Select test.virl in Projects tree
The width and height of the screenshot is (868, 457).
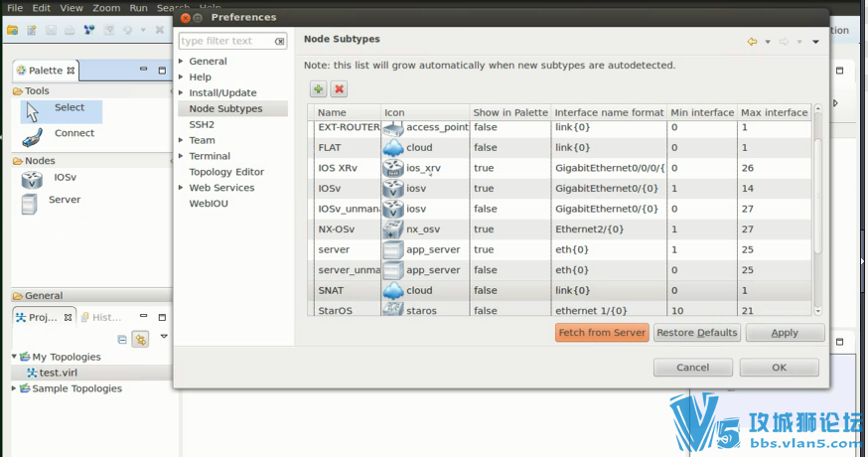[x=59, y=373]
